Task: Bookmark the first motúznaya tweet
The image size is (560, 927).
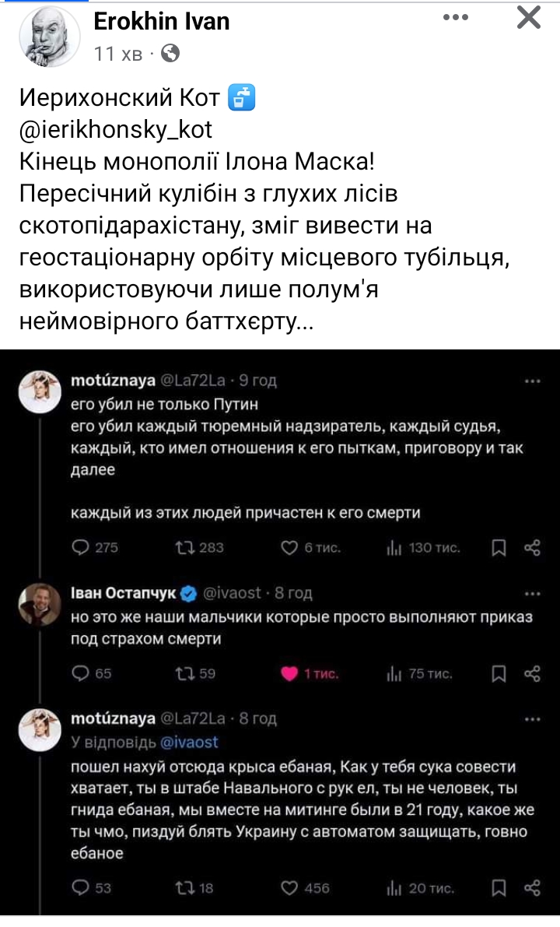Action: click(x=499, y=548)
